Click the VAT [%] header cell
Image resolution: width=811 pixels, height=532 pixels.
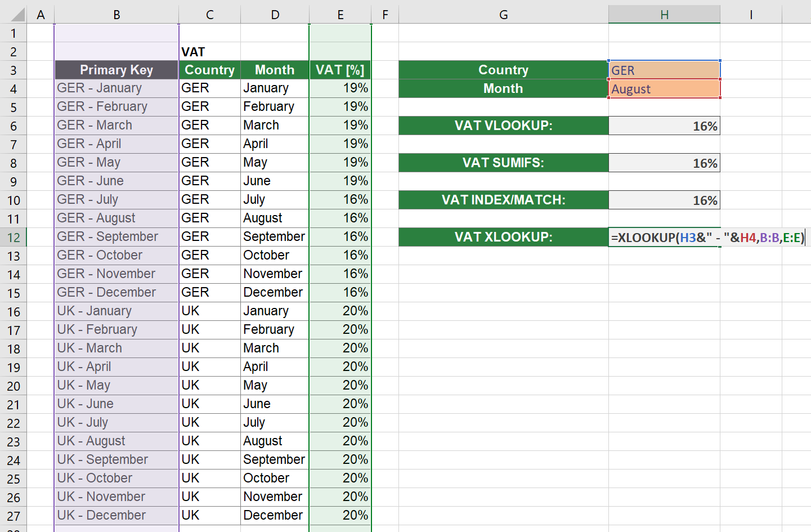coord(340,70)
